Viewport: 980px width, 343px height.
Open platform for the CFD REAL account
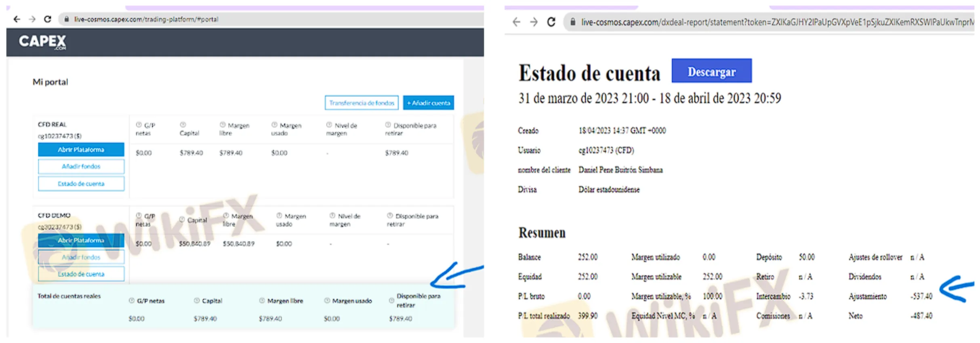(81, 150)
